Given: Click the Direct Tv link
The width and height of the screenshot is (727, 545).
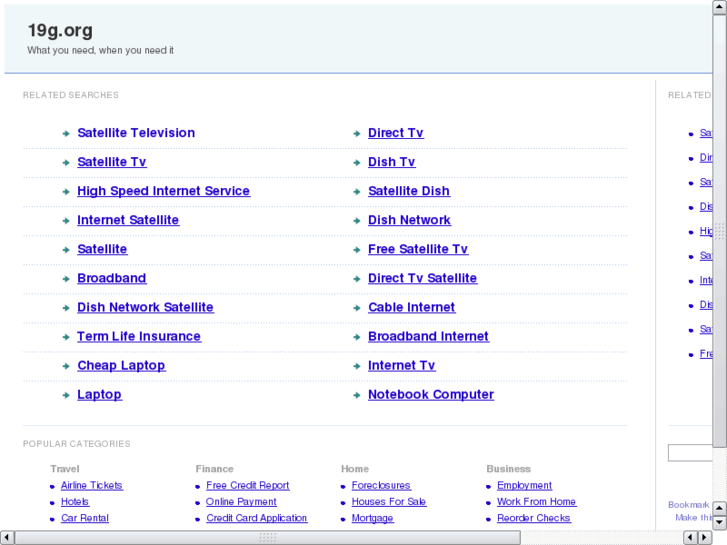Looking at the screenshot, I should pos(395,133).
